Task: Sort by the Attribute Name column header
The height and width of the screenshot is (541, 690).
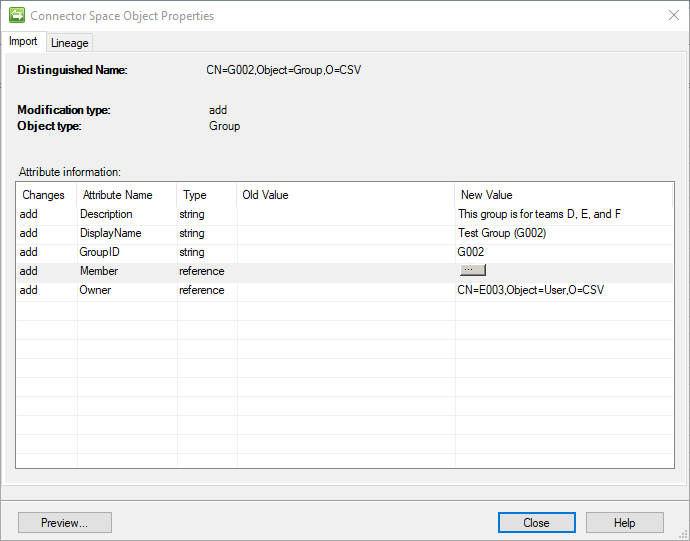Action: pos(127,195)
